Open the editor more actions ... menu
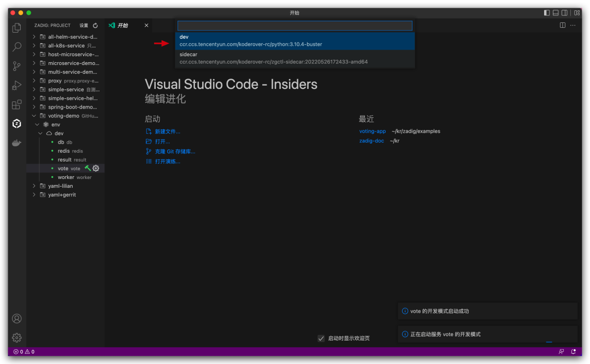 click(x=573, y=25)
